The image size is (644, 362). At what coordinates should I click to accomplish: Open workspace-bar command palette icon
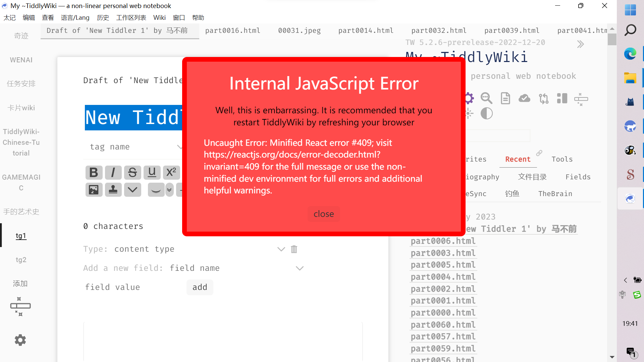point(20,306)
